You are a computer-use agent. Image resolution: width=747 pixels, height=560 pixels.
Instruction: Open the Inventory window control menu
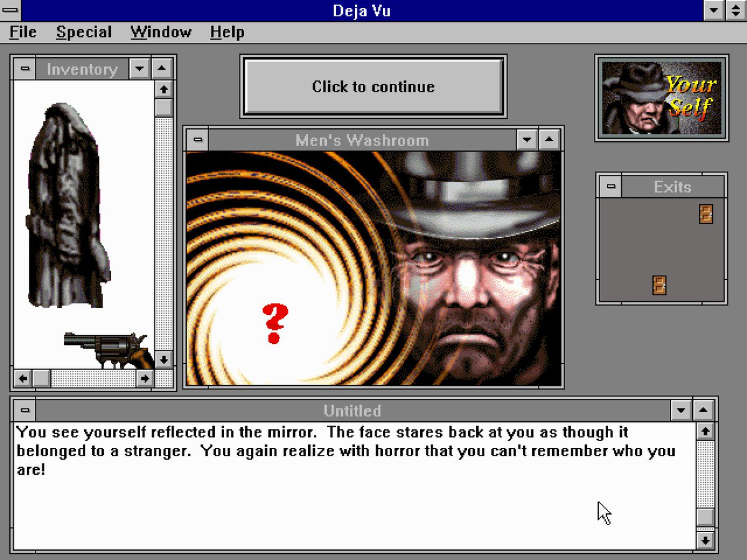click(x=25, y=68)
